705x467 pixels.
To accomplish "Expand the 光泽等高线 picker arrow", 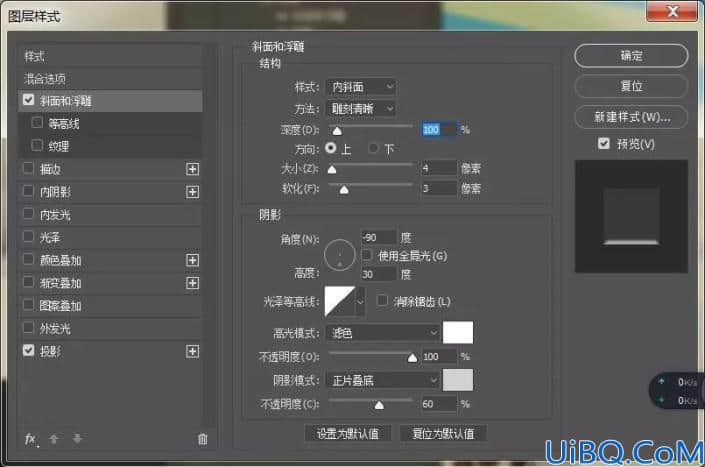I will [360, 302].
